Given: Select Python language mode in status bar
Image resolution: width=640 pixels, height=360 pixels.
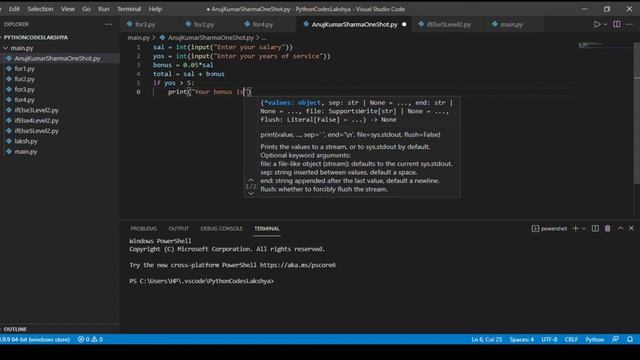Looking at the screenshot, I should pos(595,340).
